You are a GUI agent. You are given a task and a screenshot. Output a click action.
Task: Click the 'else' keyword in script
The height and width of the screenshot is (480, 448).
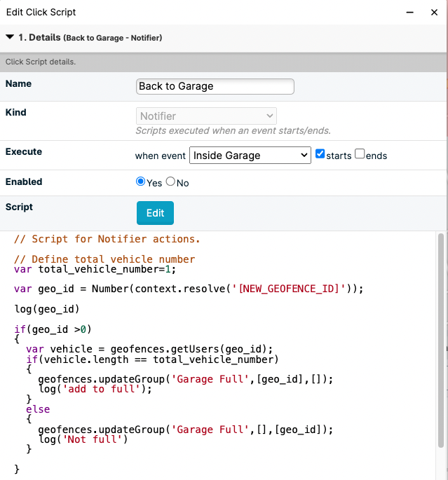pyautogui.click(x=38, y=409)
